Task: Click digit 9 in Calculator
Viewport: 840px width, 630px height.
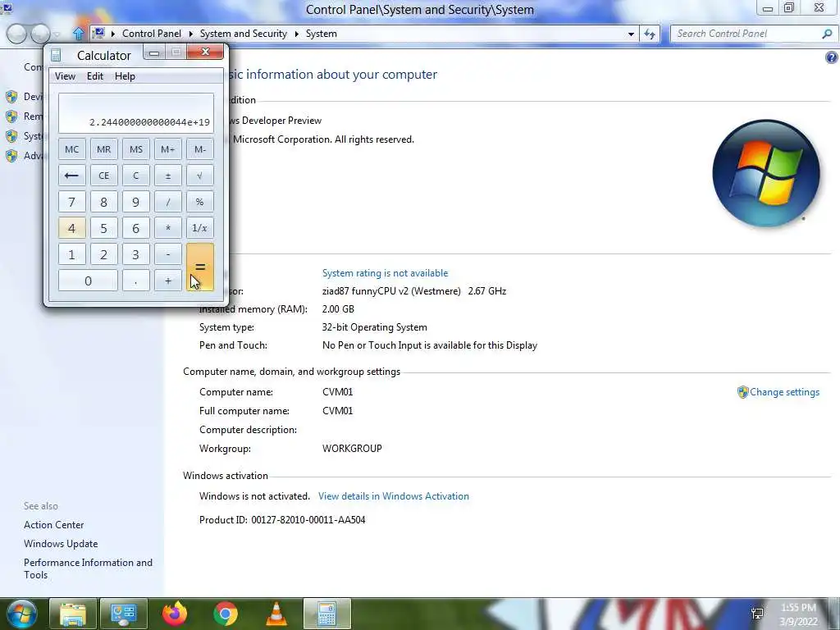Action: 135,202
